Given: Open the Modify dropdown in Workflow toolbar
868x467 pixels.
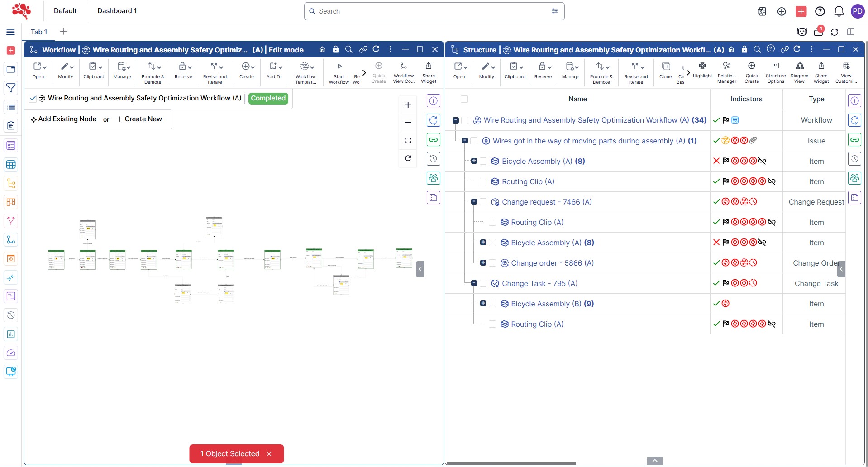Looking at the screenshot, I should 66,70.
